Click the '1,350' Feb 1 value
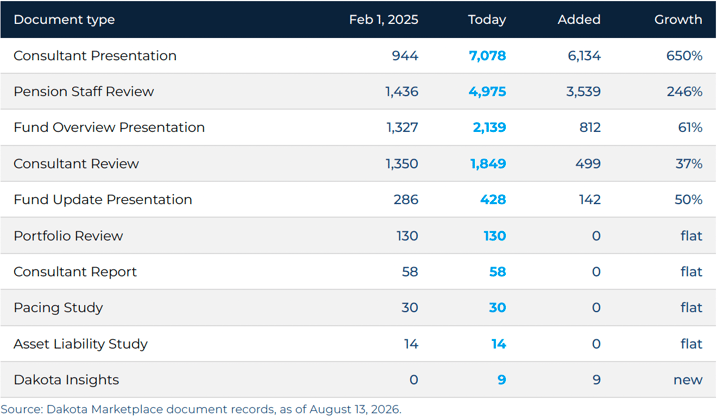The width and height of the screenshot is (717, 418). (401, 164)
